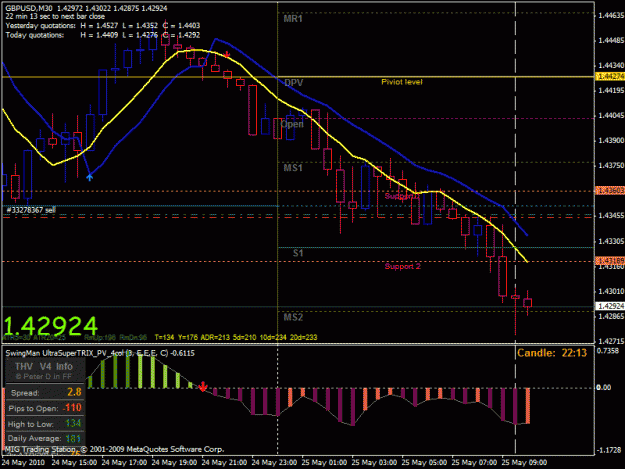Screen dimensions: 625x469
Task: Click the orange 1.43603 price tag
Action: [610, 191]
